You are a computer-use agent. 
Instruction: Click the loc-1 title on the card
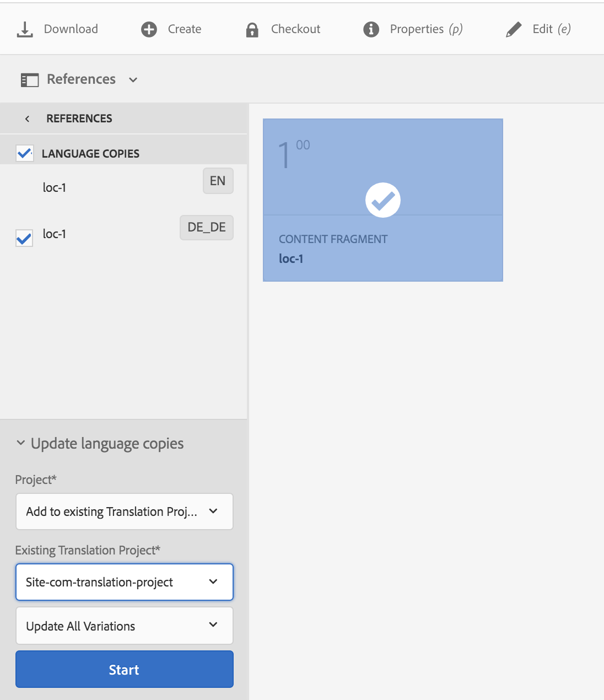pos(291,259)
